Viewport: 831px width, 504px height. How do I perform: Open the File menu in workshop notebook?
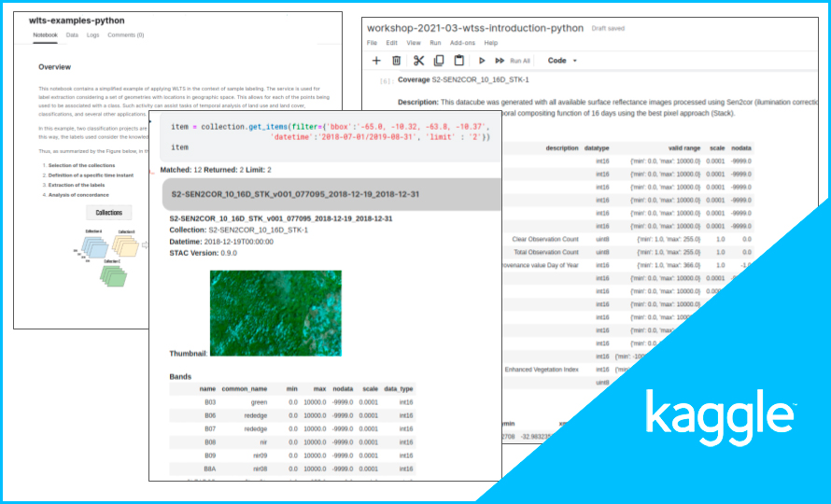click(x=372, y=43)
